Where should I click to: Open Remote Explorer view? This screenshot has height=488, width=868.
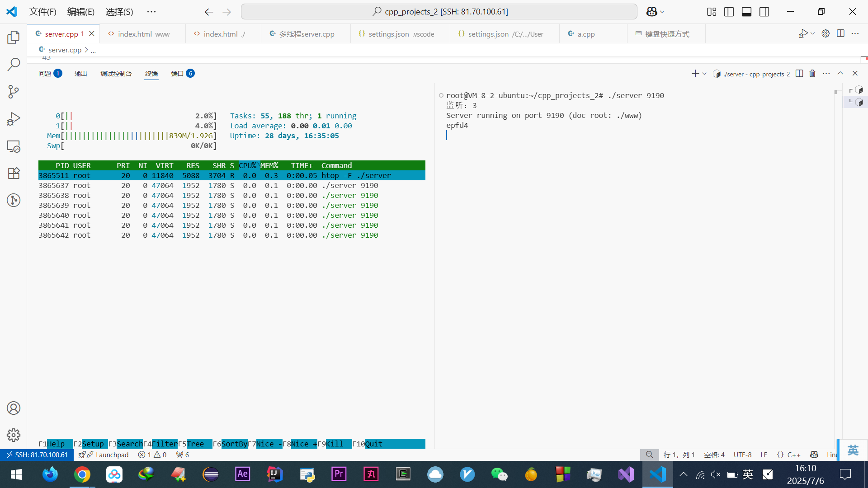click(14, 146)
